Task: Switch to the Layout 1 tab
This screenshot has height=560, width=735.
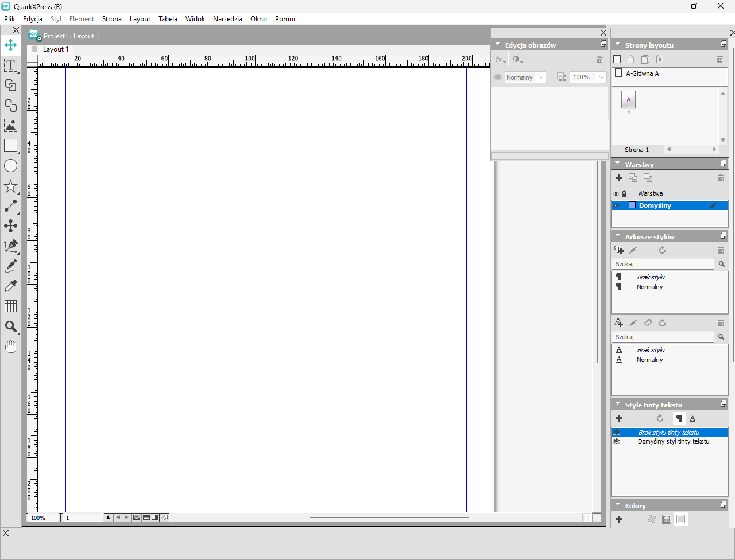Action: 56,49
